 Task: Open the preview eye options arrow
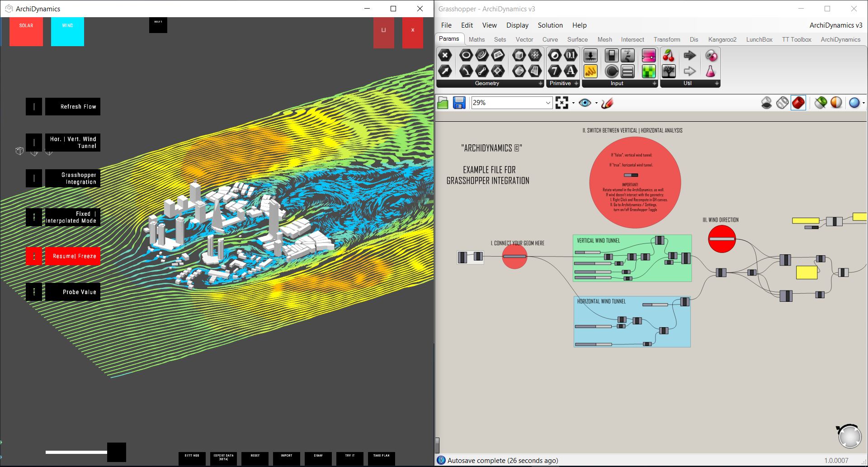pyautogui.click(x=596, y=103)
